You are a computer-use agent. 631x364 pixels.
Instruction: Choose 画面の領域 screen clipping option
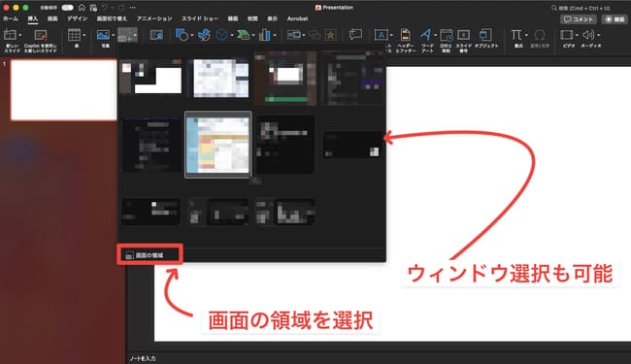[149, 255]
